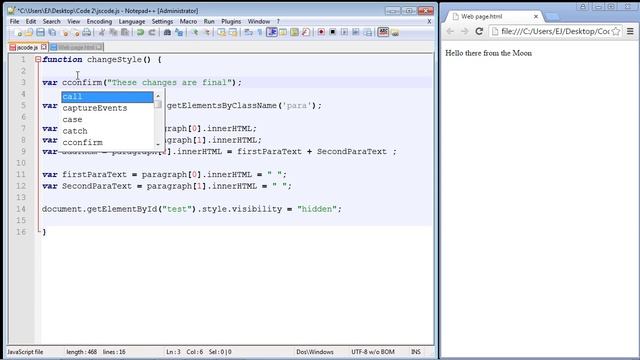Click the browser Reload button
Screen dimensions: 640x360
point(479,31)
